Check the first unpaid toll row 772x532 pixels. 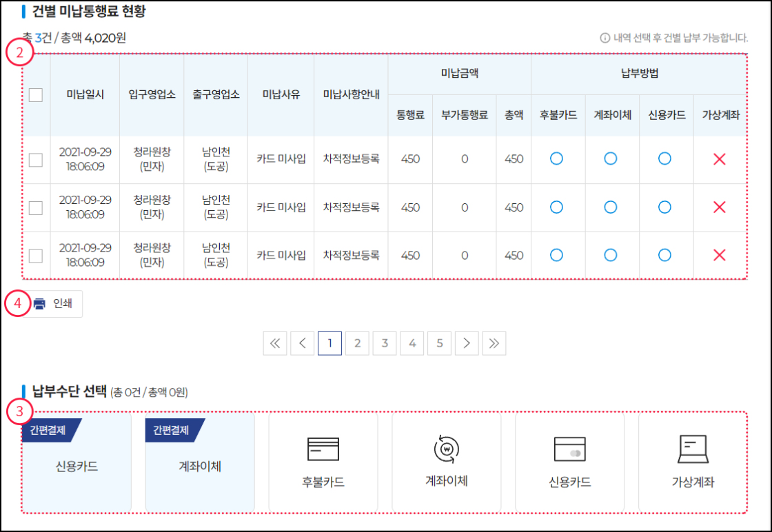tap(36, 158)
